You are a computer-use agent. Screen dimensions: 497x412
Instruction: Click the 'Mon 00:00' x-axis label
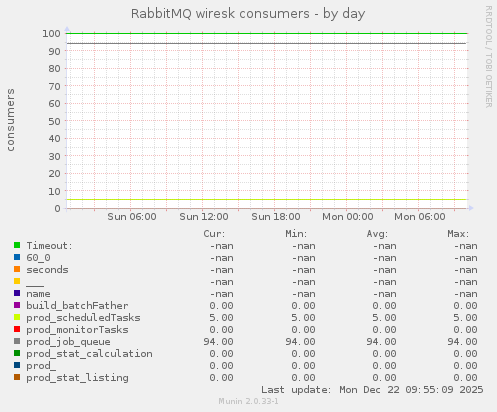pyautogui.click(x=348, y=217)
